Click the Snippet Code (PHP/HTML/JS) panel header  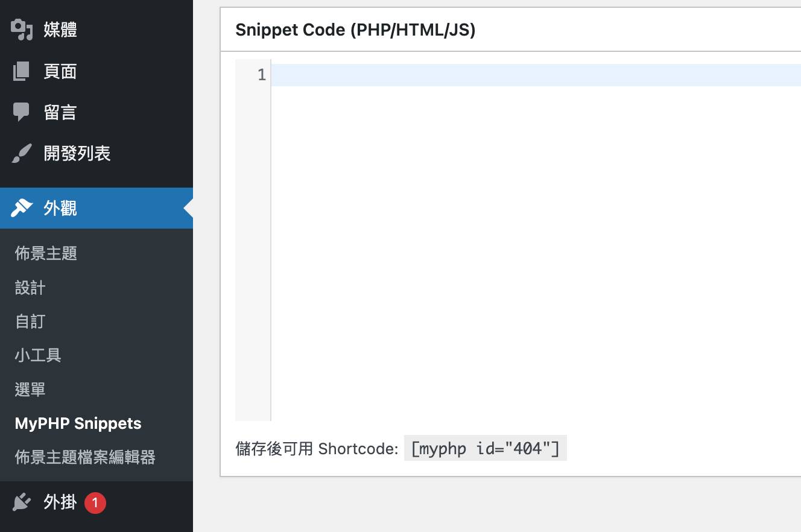click(x=355, y=30)
